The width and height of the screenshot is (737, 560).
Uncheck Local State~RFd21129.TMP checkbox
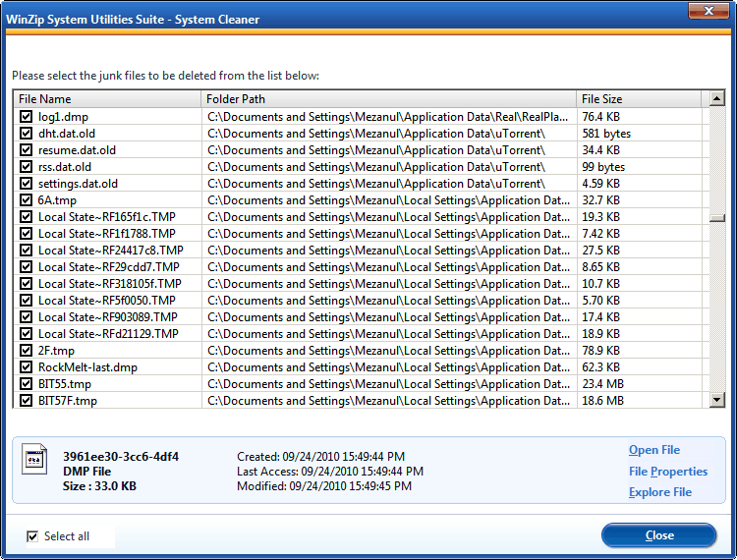pos(26,334)
